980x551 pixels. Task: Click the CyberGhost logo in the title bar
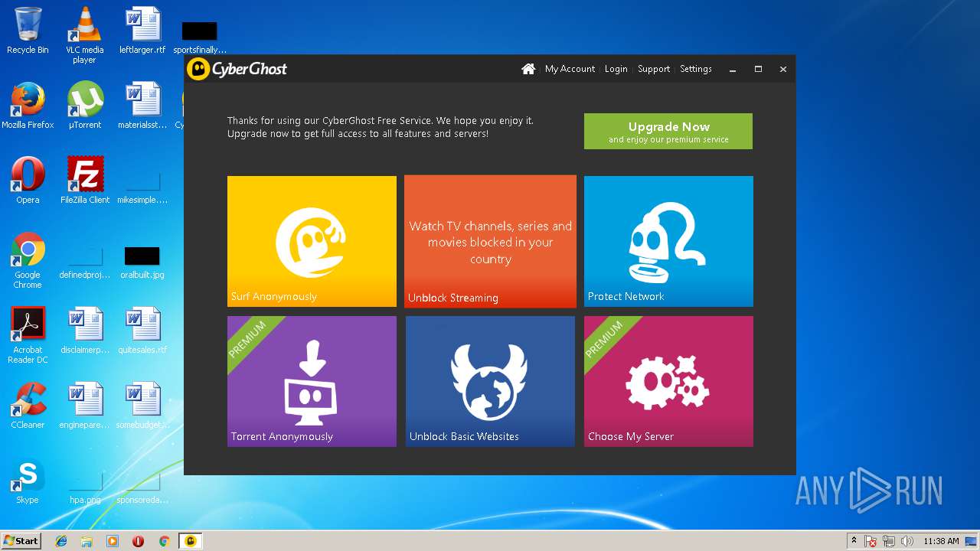point(237,69)
